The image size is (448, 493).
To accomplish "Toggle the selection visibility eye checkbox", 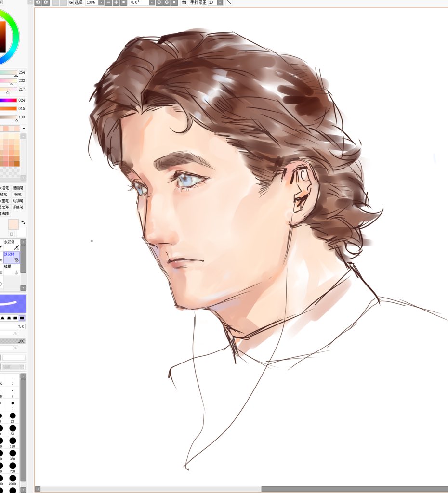I will point(71,2).
